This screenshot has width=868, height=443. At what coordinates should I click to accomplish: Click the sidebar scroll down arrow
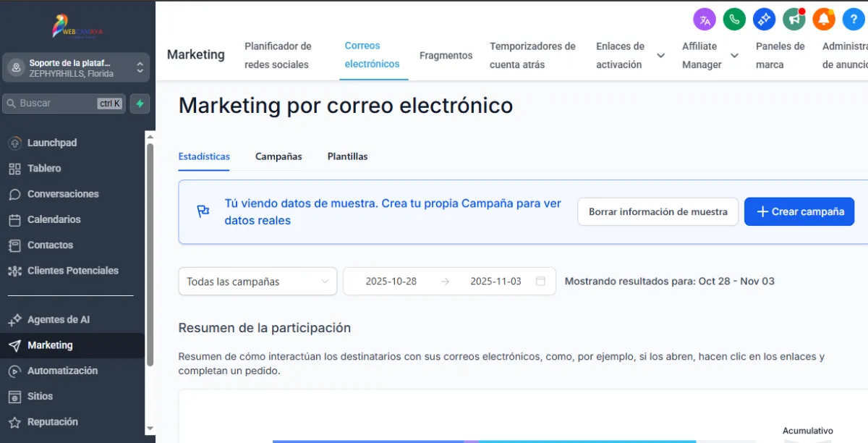(150, 429)
